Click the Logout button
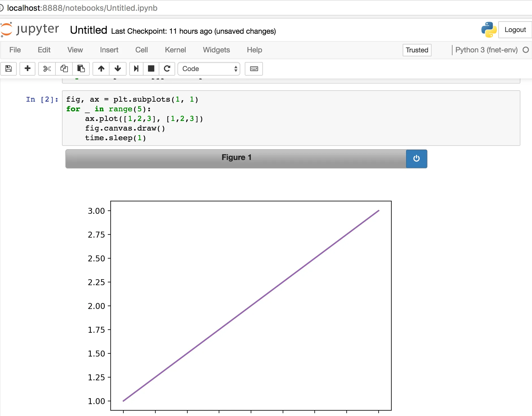This screenshot has height=416, width=532. pyautogui.click(x=515, y=30)
